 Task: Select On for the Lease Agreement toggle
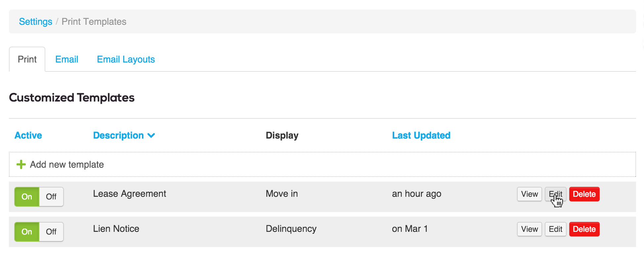27,197
